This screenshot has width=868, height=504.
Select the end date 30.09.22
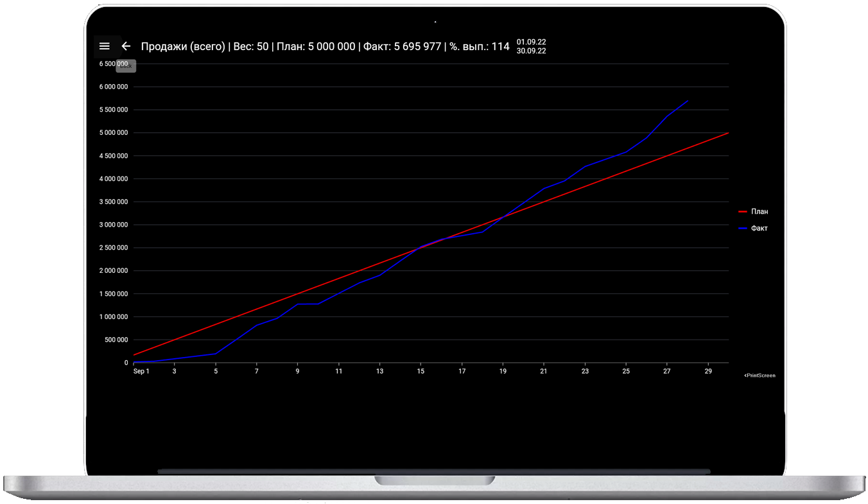pyautogui.click(x=531, y=51)
